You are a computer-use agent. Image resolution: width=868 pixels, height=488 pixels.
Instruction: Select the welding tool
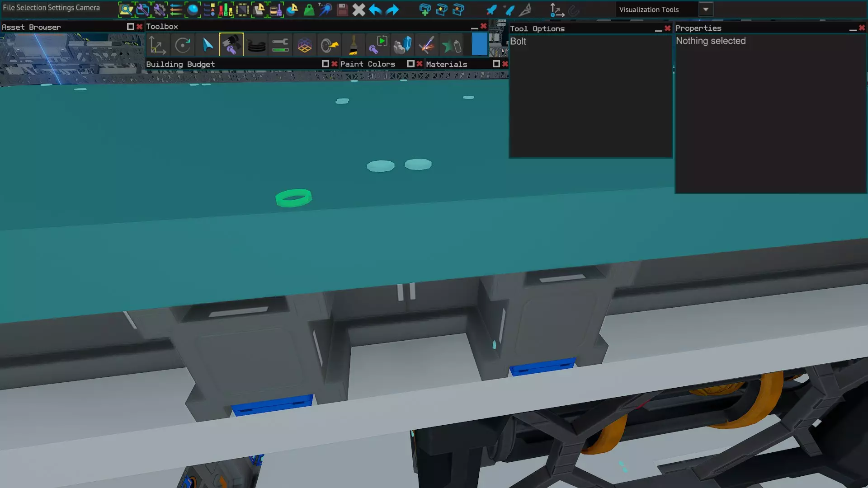click(x=426, y=45)
